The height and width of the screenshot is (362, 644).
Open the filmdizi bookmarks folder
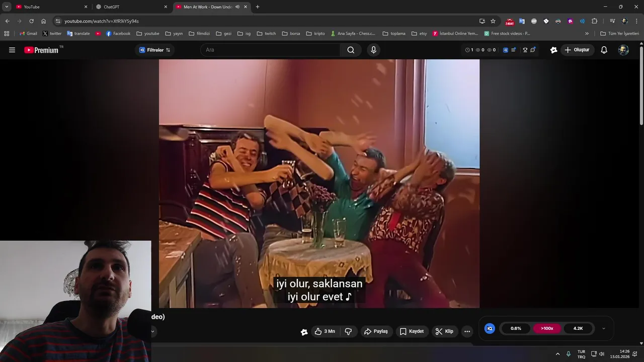pyautogui.click(x=199, y=34)
